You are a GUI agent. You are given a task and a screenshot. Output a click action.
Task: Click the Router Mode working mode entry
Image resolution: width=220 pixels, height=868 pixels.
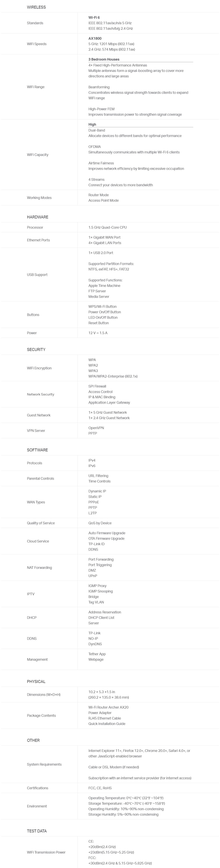(x=98, y=195)
